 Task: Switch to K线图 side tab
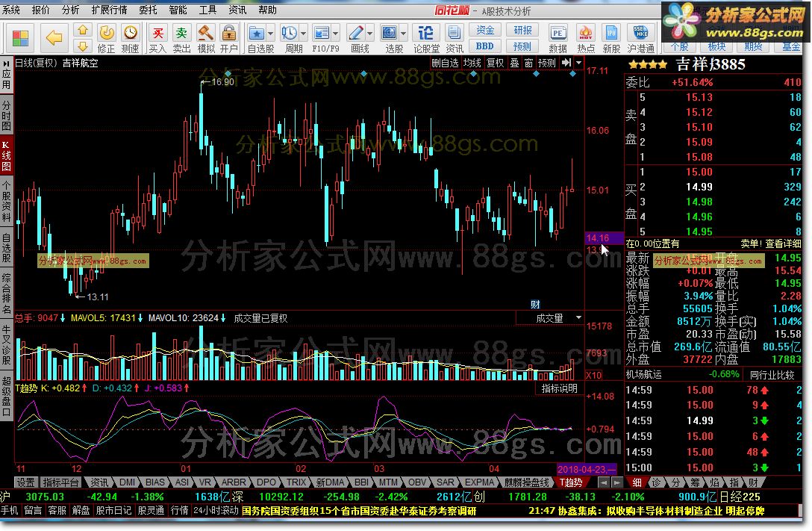(6, 155)
